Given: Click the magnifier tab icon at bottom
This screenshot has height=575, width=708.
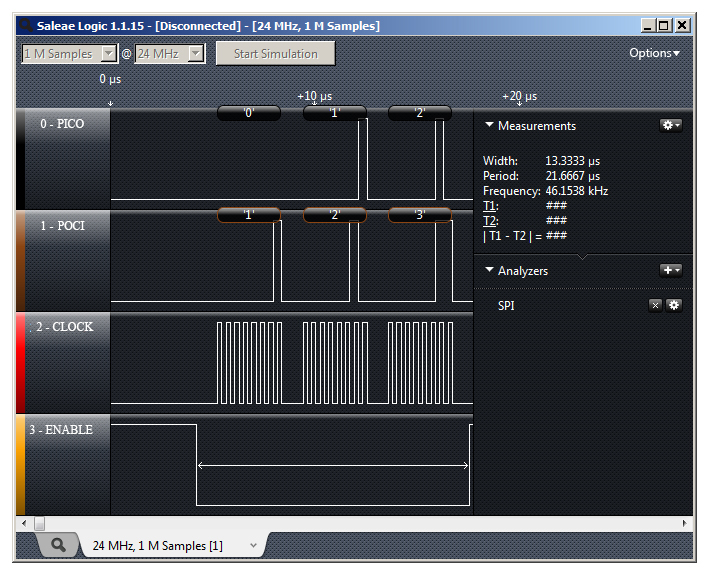Looking at the screenshot, I should [58, 545].
